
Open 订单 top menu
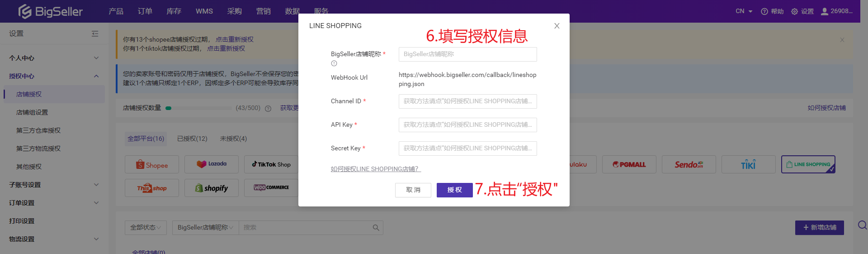(x=145, y=11)
